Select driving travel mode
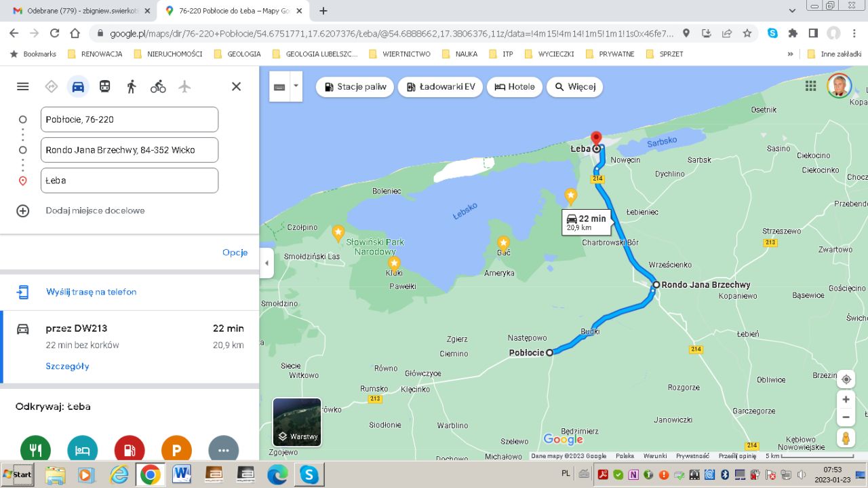Screen dimensions: 868x488 [x=78, y=86]
